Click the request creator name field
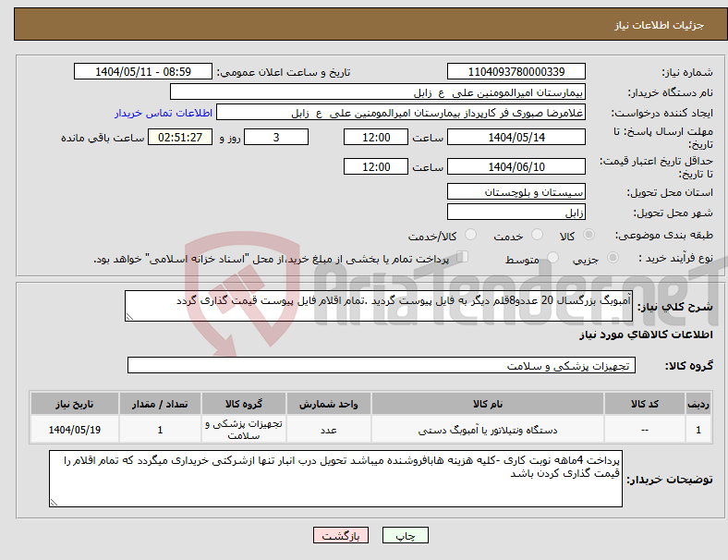728x560 pixels. point(401,113)
